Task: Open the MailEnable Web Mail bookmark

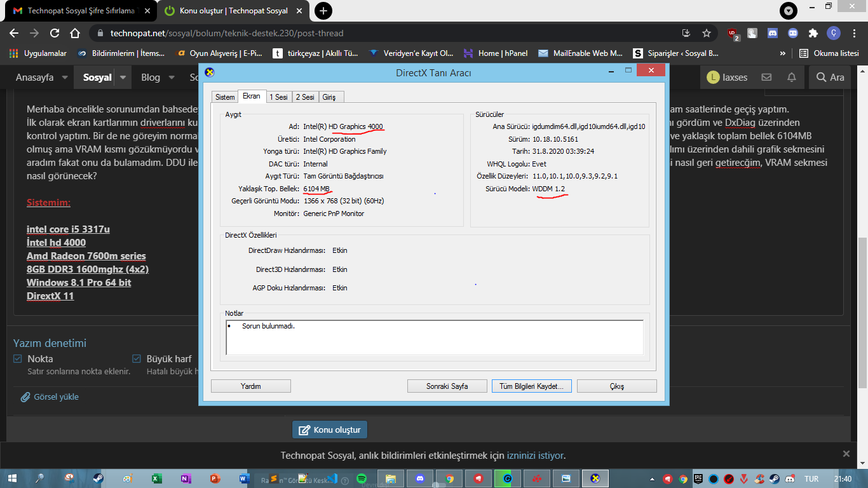Action: (x=580, y=53)
